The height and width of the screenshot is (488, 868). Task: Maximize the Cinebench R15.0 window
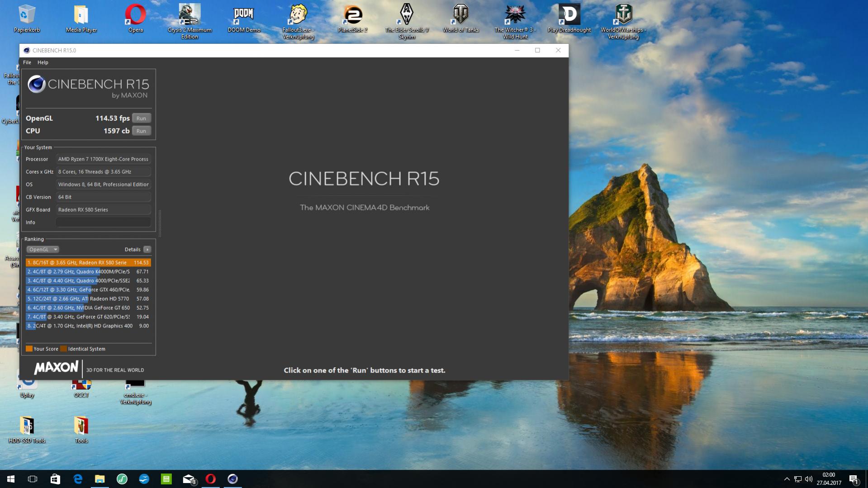coord(537,50)
